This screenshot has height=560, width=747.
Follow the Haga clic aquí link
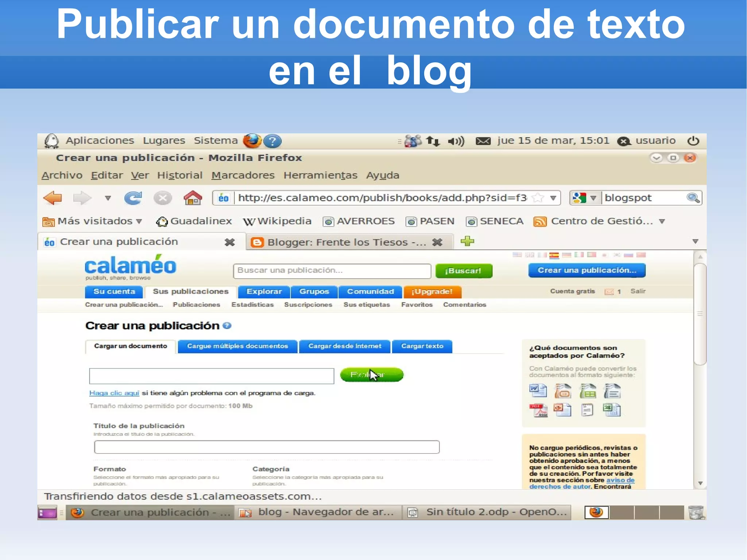[114, 393]
